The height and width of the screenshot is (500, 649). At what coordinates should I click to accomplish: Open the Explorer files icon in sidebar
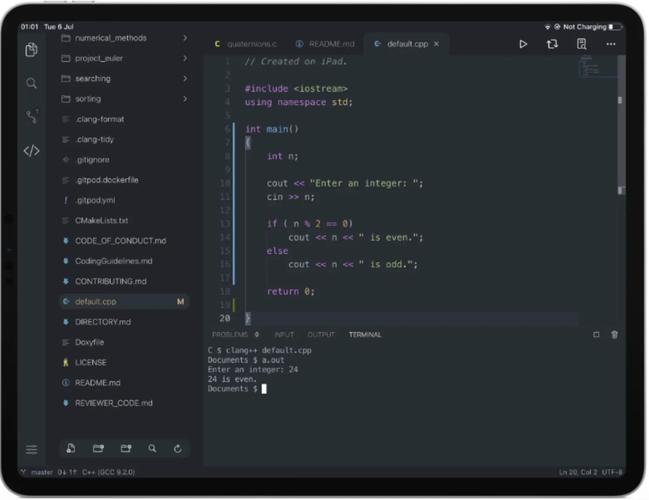(x=31, y=49)
